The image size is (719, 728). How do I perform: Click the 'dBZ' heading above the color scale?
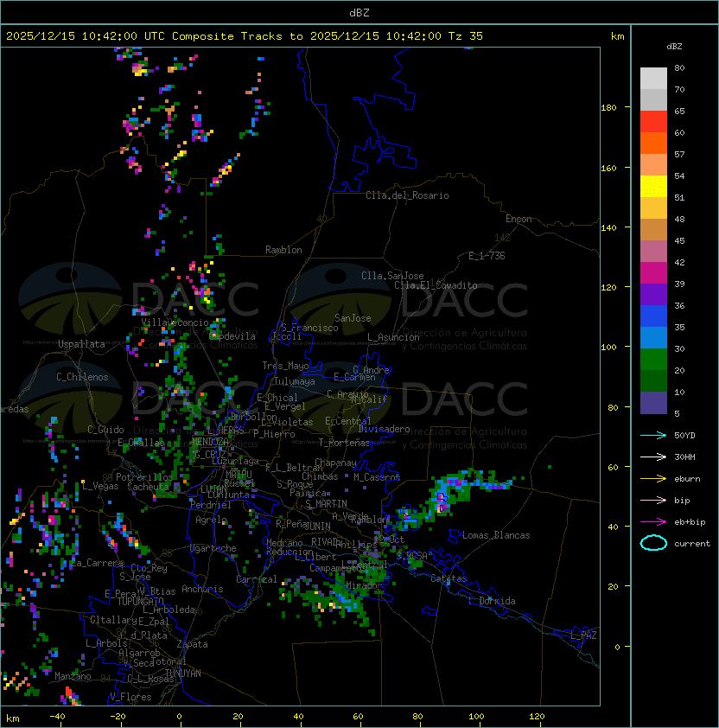point(674,47)
